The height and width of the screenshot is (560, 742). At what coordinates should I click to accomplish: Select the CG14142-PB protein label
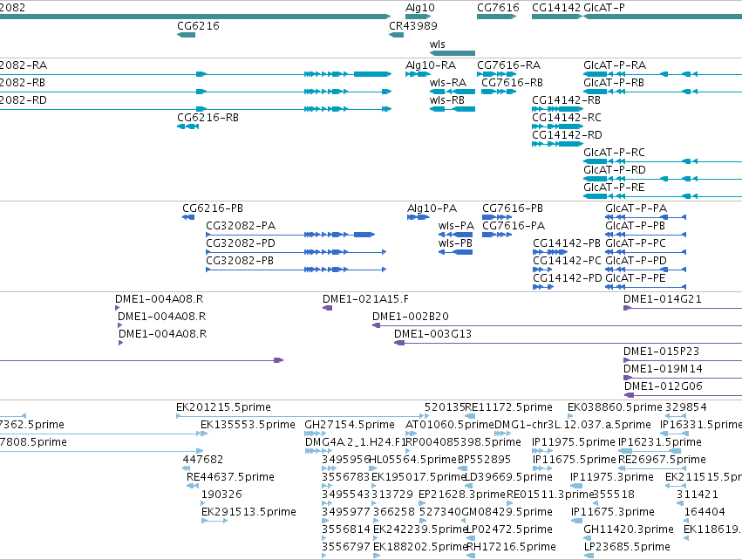(567, 243)
